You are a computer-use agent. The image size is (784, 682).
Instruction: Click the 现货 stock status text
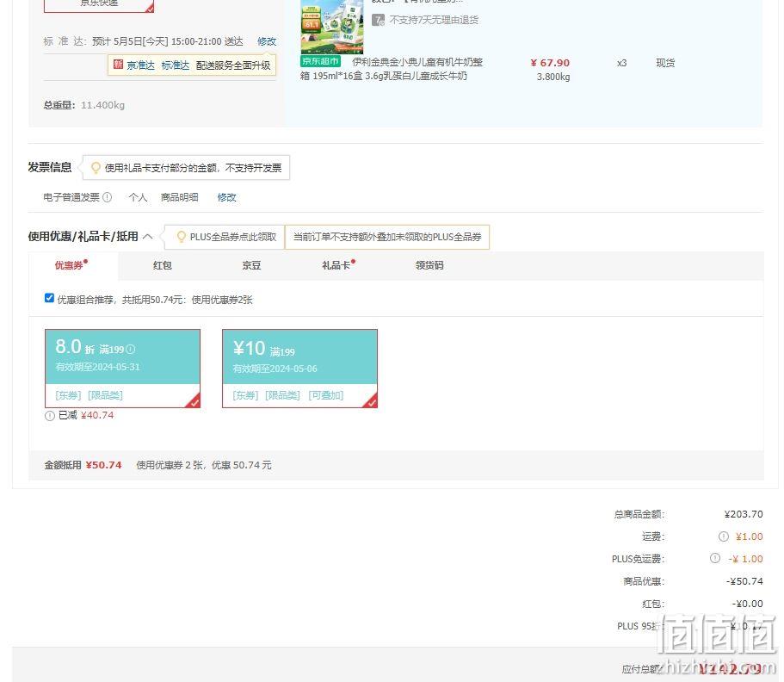click(x=665, y=63)
